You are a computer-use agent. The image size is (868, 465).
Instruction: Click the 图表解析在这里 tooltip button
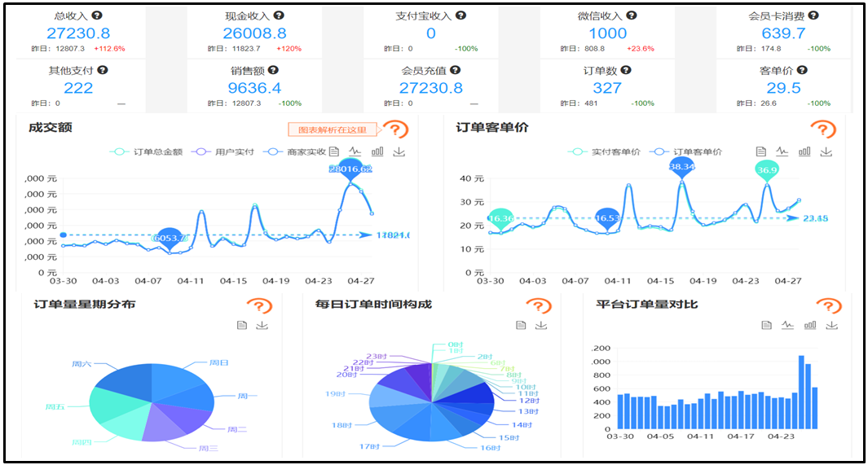click(x=333, y=129)
